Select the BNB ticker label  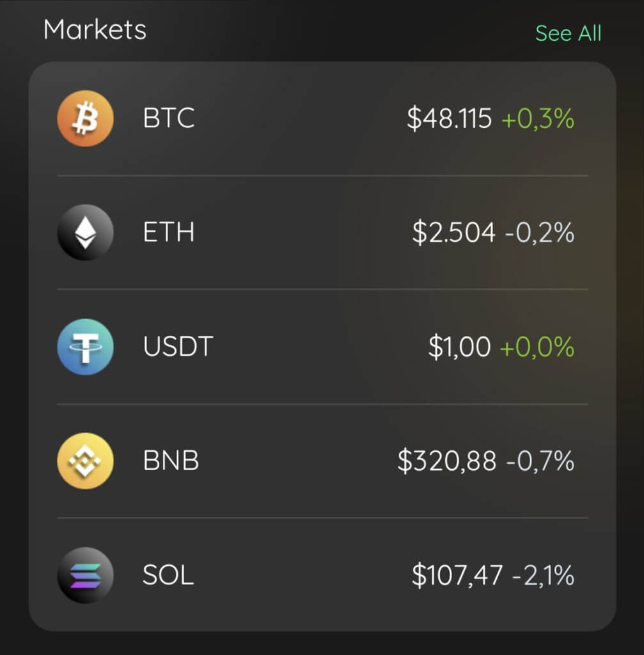pyautogui.click(x=171, y=461)
